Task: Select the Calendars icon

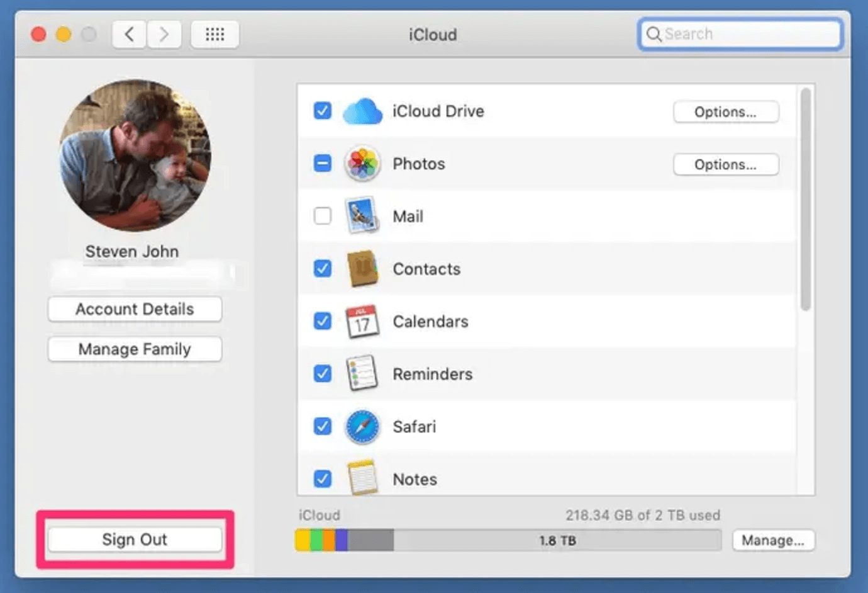Action: pos(362,321)
